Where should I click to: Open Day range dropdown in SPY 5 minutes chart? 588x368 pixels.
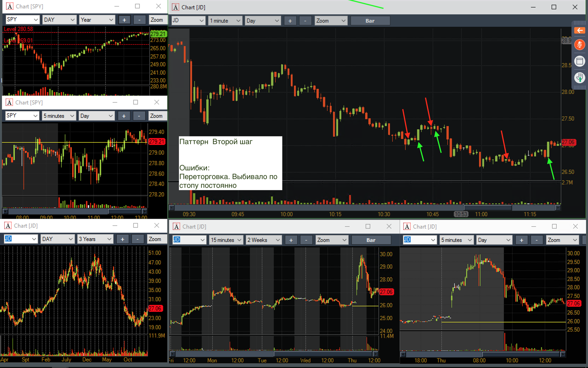point(96,116)
